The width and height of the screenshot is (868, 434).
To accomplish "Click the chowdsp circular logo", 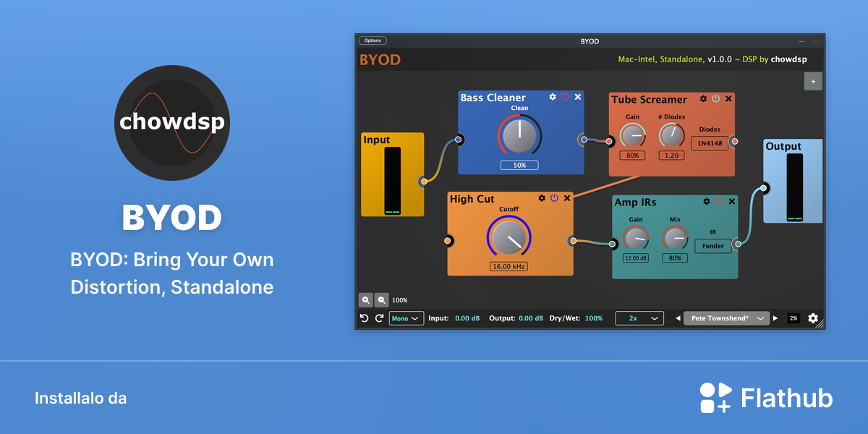I will (172, 122).
